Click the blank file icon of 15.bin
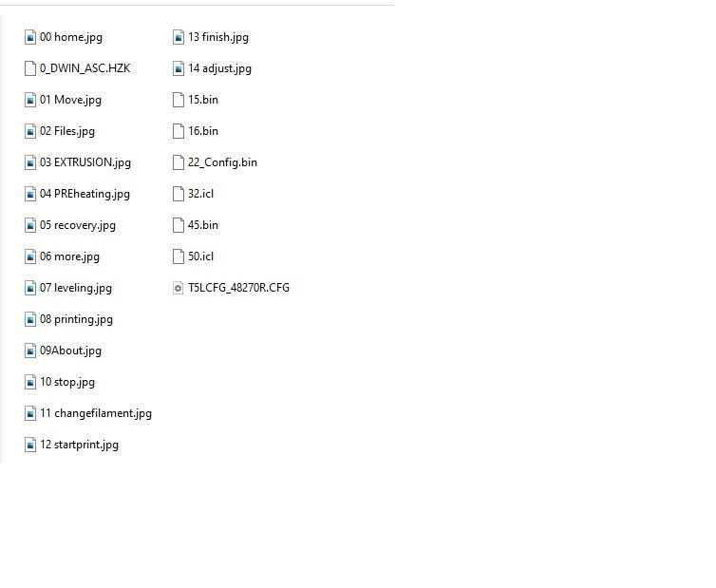 (x=179, y=100)
